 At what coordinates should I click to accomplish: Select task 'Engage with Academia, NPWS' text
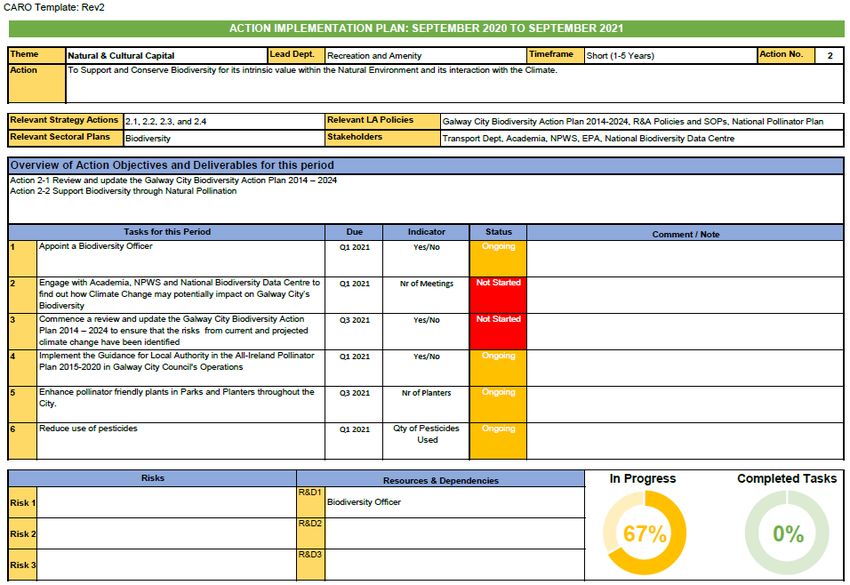pyautogui.click(x=179, y=294)
